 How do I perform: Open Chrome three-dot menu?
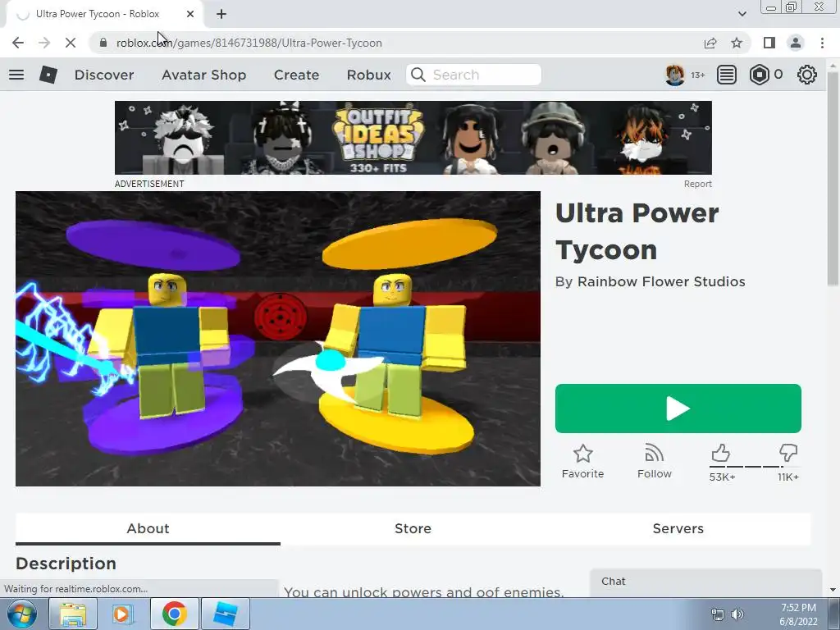click(822, 43)
